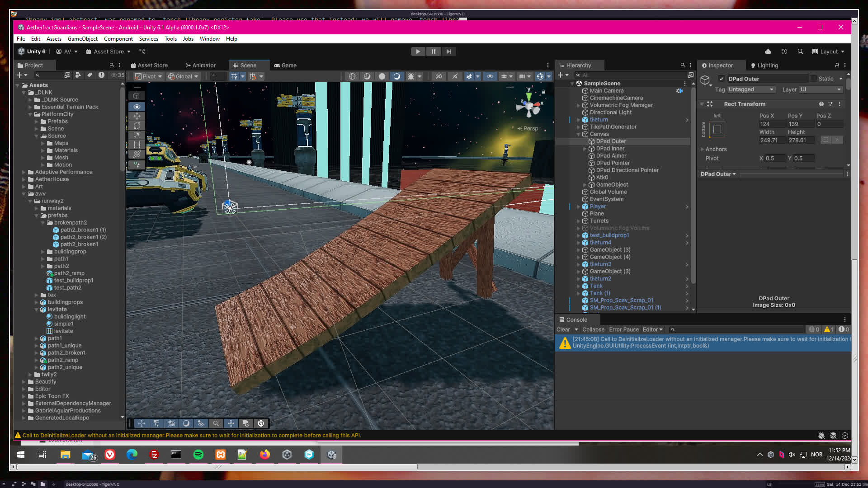The width and height of the screenshot is (868, 488).
Task: Toggle scene visibility eye icon in toolbar
Action: point(490,76)
